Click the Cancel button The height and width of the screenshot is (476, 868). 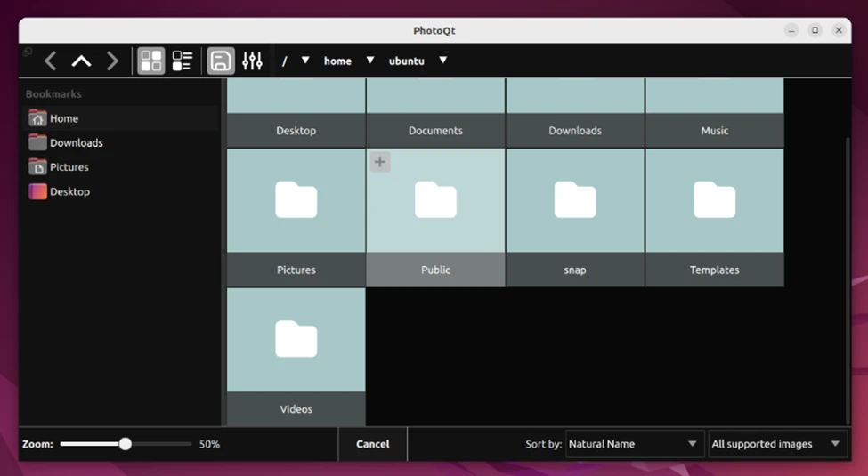point(372,444)
